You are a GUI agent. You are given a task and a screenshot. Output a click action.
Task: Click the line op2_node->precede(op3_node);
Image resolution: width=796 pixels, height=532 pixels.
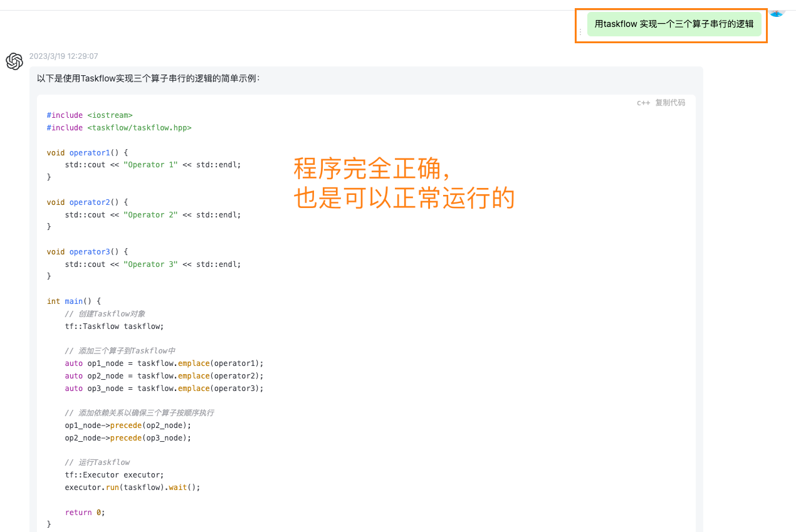point(128,438)
